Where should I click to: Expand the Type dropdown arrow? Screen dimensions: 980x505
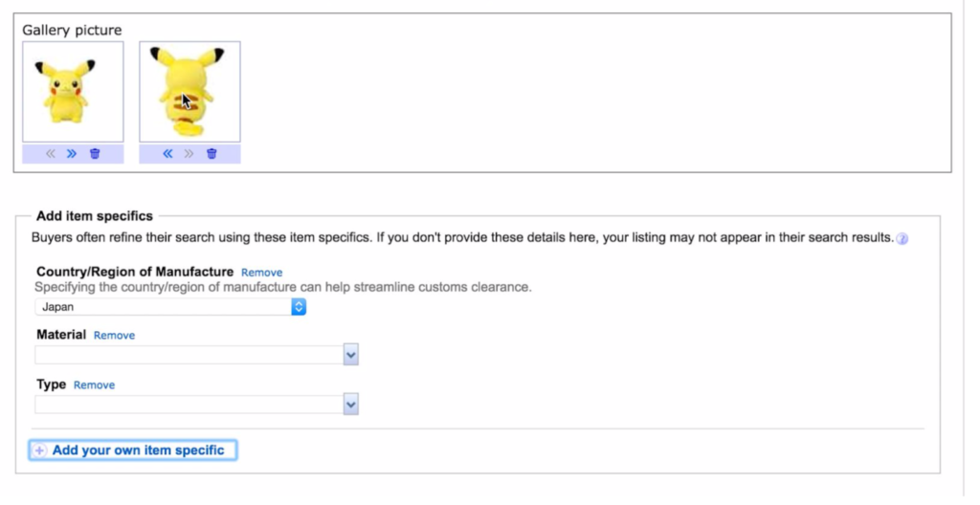tap(350, 405)
